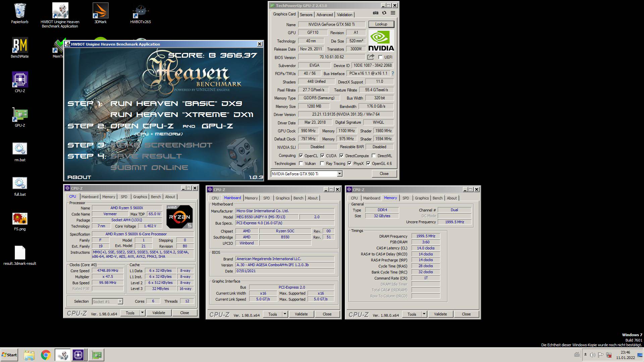Viewport: 644px width, 362px height.
Task: Click the GPU-Z refresh icon
Action: (384, 13)
